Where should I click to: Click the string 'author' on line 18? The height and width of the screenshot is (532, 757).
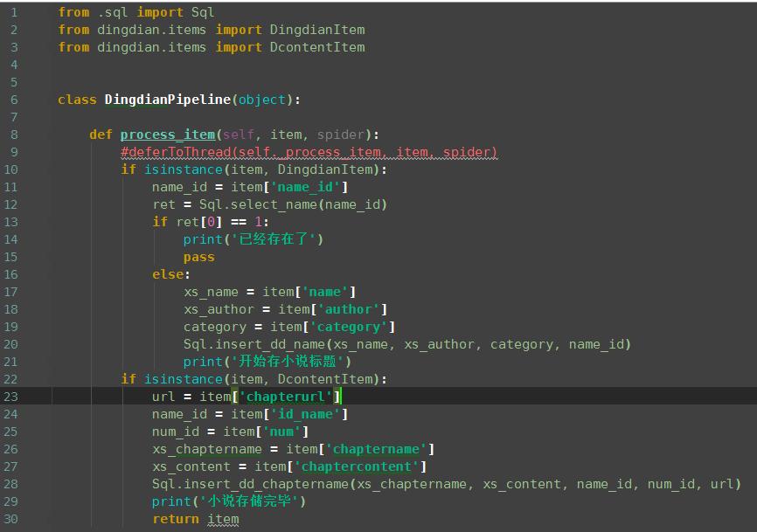pyautogui.click(x=352, y=309)
